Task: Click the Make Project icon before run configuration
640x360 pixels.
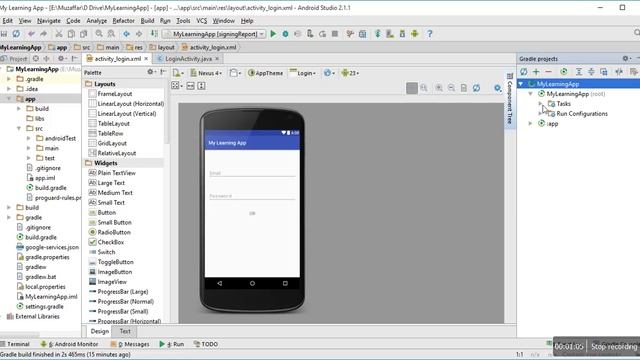Action: point(154,34)
